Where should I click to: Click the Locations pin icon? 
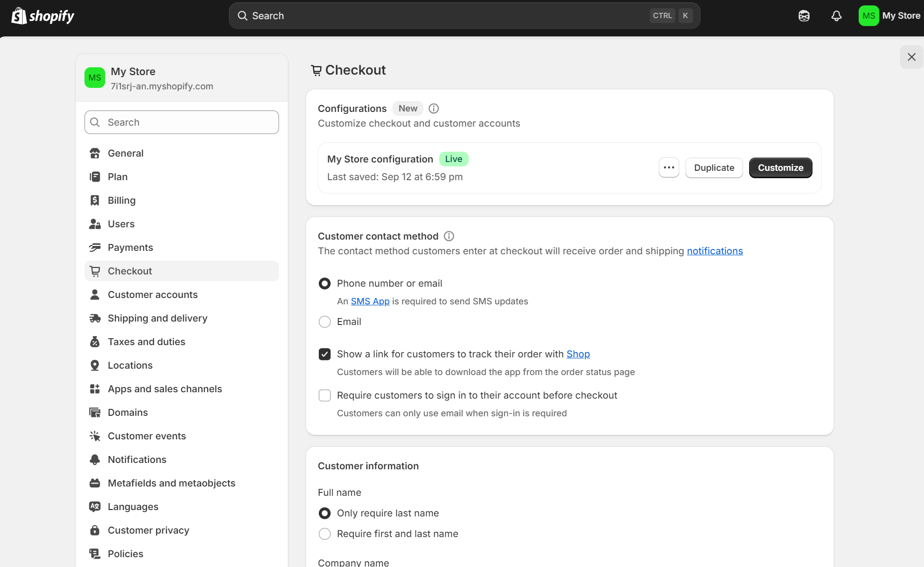click(95, 365)
